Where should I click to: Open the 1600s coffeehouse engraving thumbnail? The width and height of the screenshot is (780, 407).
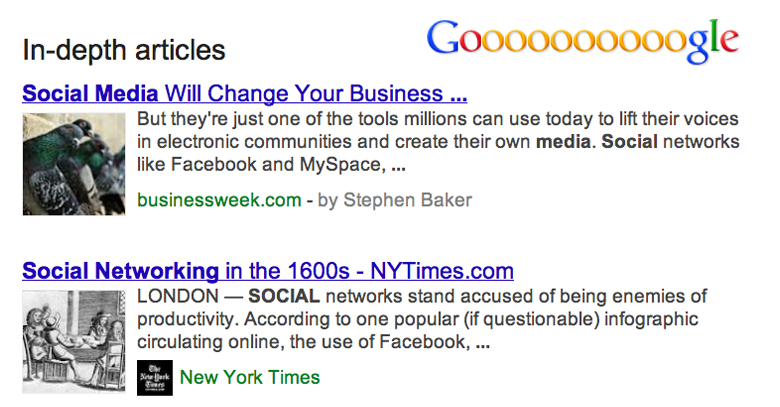click(74, 342)
